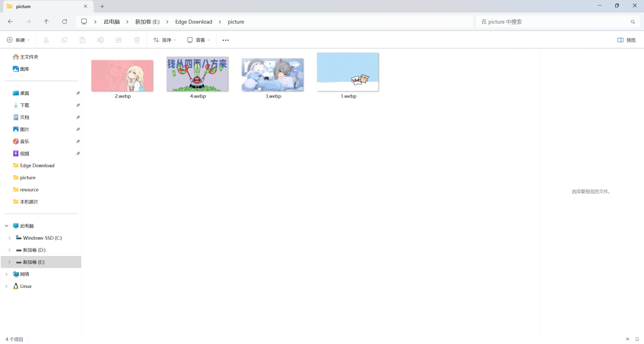644x344 pixels.
Task: Toggle the 预览 preview pane button
Action: tap(627, 40)
